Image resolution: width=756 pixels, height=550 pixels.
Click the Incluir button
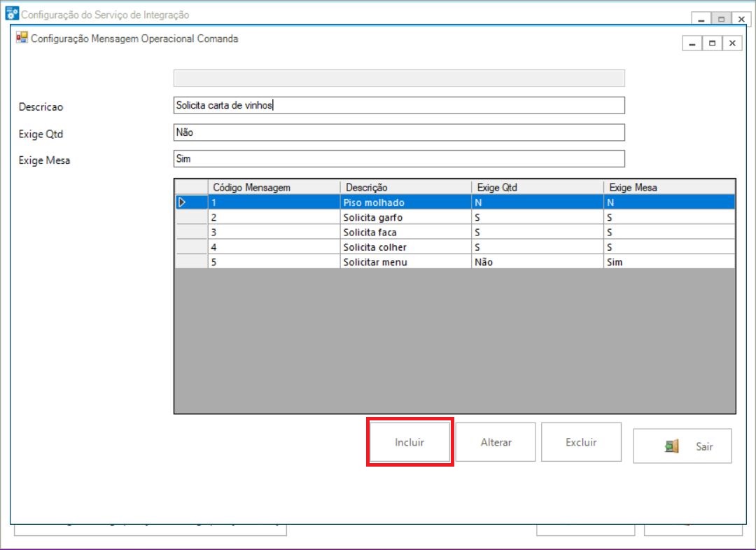pos(409,442)
